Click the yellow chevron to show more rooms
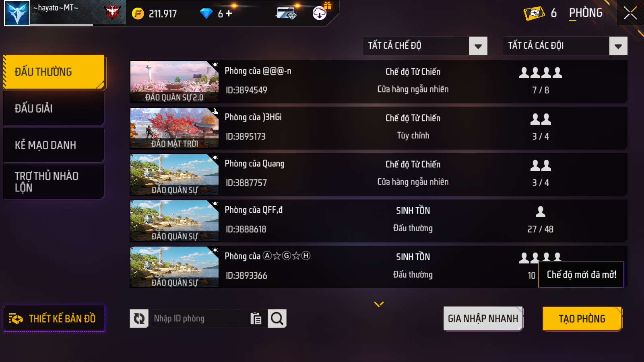644x362 pixels. 379,304
